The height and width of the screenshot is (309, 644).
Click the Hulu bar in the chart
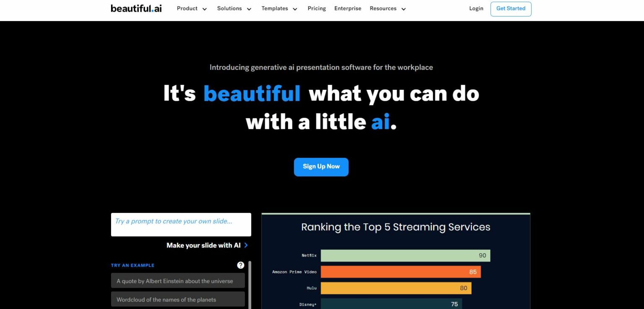pyautogui.click(x=395, y=288)
